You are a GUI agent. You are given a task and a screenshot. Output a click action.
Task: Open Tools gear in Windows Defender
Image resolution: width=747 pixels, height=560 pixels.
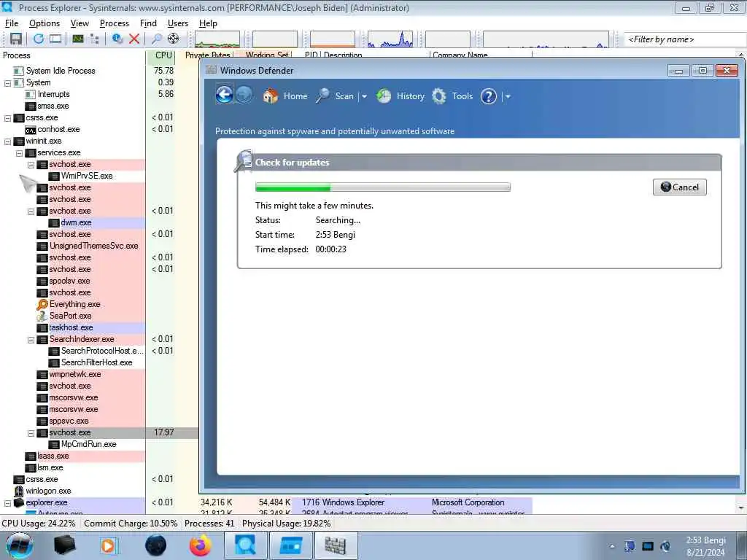[x=452, y=96]
